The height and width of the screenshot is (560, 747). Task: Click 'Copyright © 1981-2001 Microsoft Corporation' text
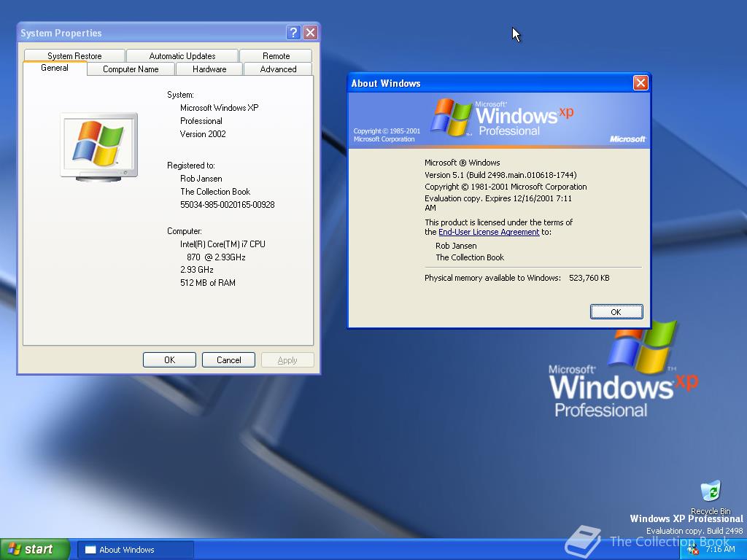[506, 187]
